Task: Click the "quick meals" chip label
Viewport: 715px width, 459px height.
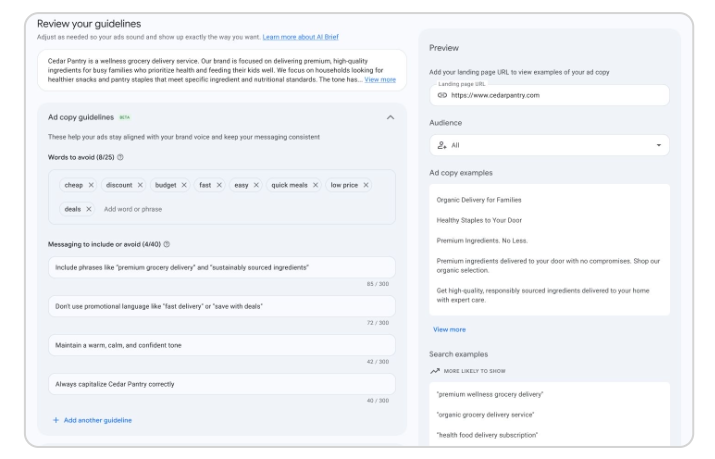Action: tap(289, 185)
